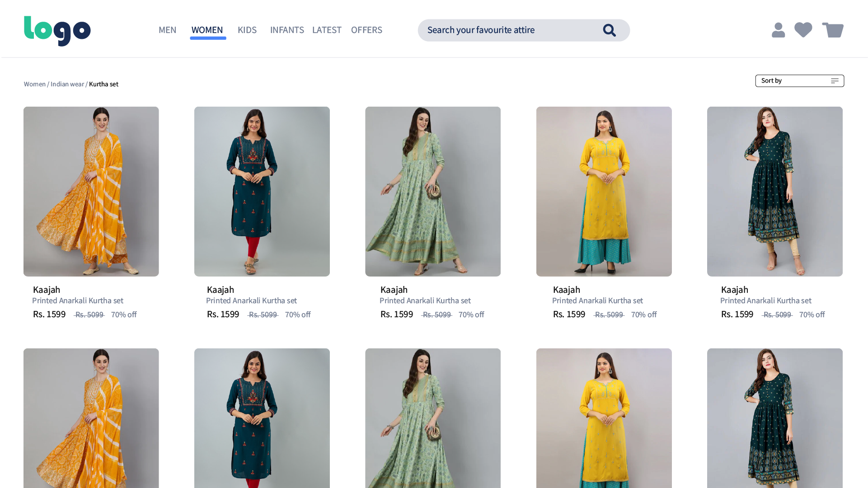The width and height of the screenshot is (868, 488).
Task: Open the second-row orange anarkali image
Action: pyautogui.click(x=91, y=418)
